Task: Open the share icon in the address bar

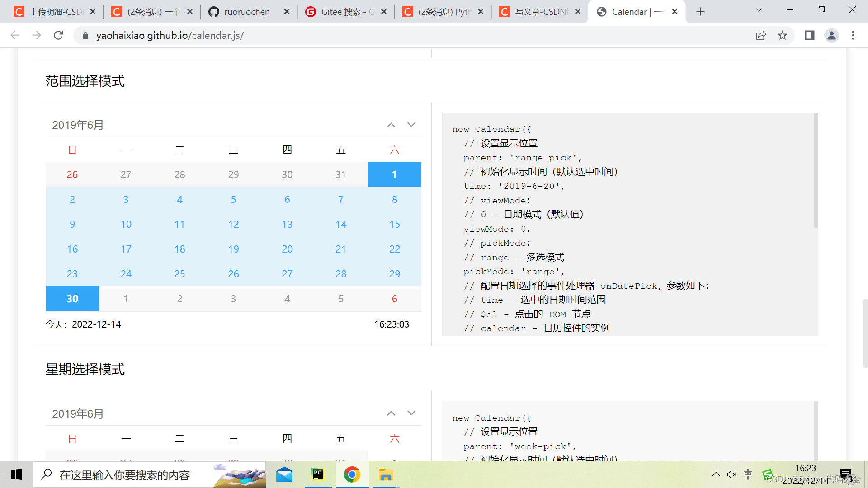Action: (x=761, y=35)
